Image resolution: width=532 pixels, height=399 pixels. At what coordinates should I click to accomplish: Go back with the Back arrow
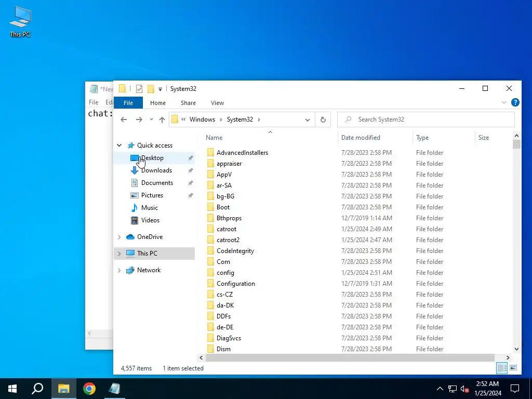(x=124, y=119)
